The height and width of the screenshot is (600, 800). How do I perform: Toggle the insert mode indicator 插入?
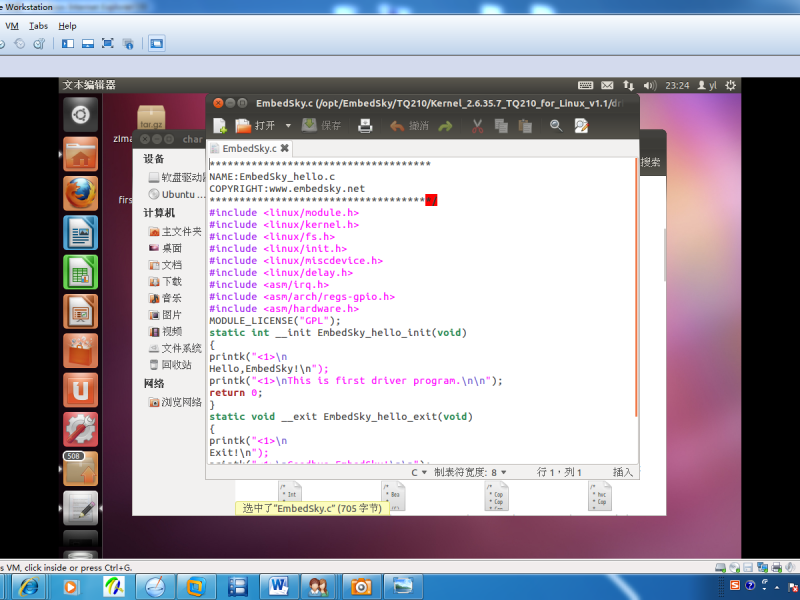(x=622, y=472)
